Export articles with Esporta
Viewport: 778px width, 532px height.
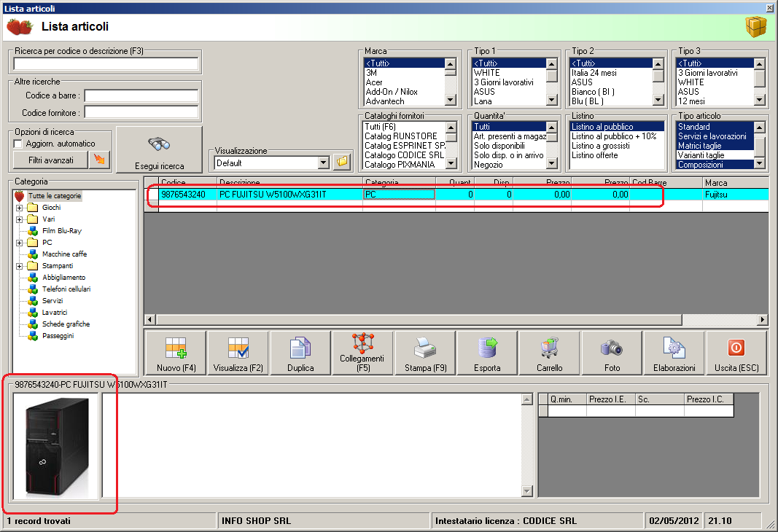[x=487, y=353]
